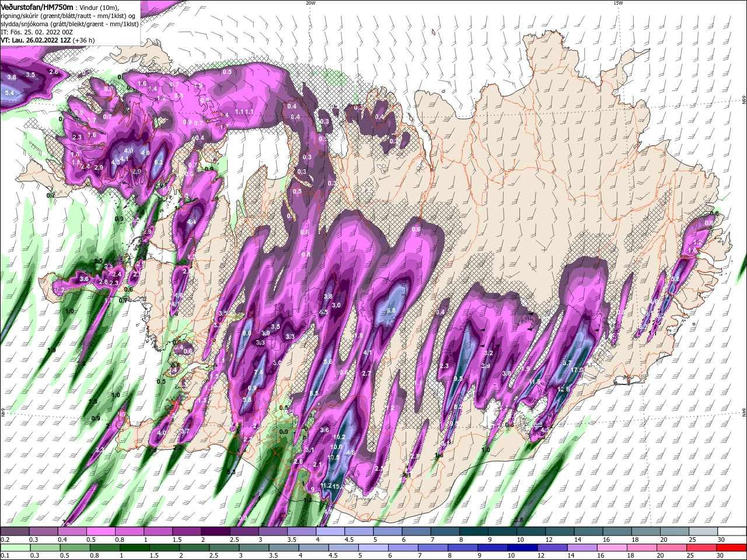Pick the dark purple 2 snow legend swatch
Image resolution: width=747 pixels, height=560 pixels.
[x=215, y=531]
